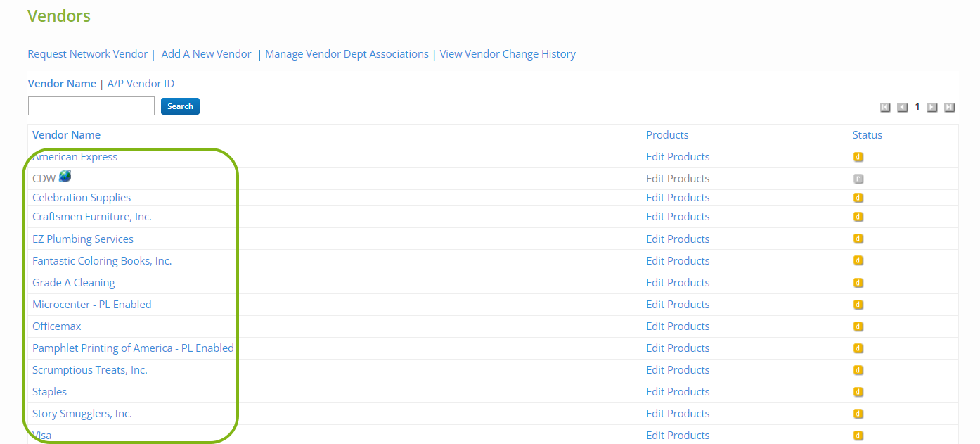This screenshot has width=980, height=444.
Task: Edit Products for CDW
Action: pos(678,179)
